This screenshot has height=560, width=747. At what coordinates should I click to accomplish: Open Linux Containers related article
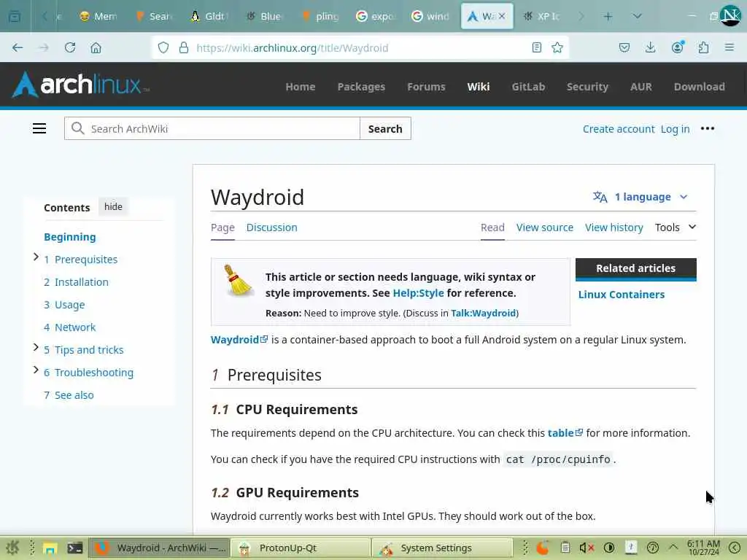pyautogui.click(x=622, y=295)
